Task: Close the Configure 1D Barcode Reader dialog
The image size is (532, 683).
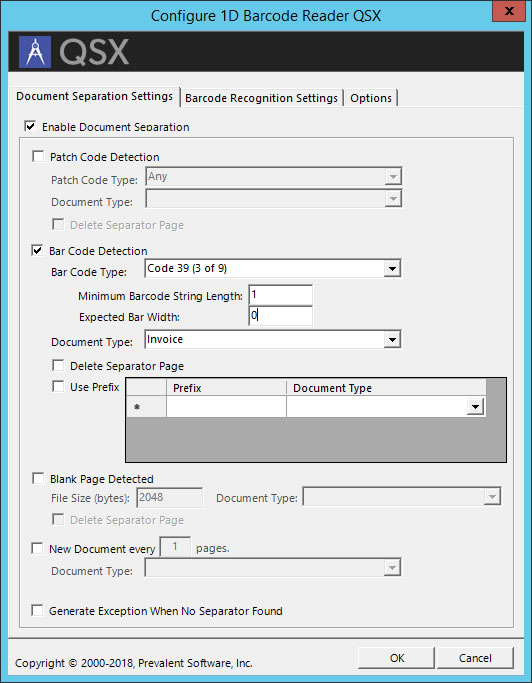Action: 509,11
